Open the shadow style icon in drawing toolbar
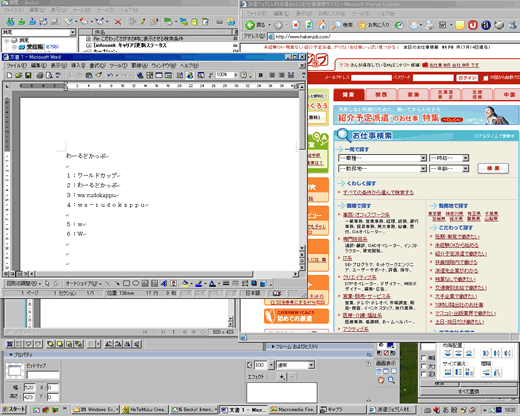This screenshot has height=416, width=520. [254, 284]
